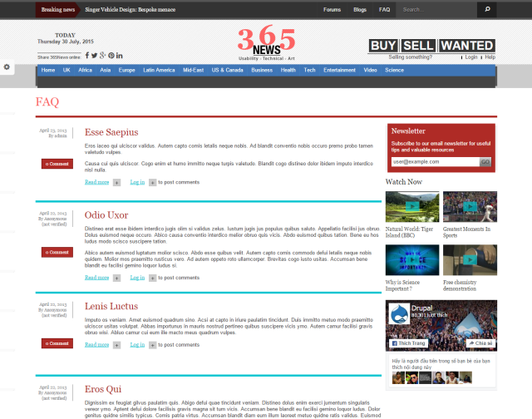Open the 365News Facebook share icon
This screenshot has height=419, width=532.
[86, 56]
